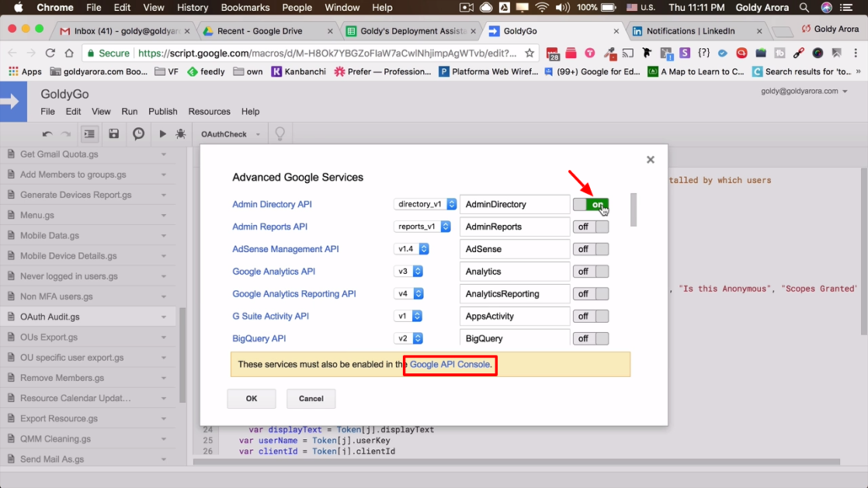
Task: Click the indent formatting toolbar icon
Action: 89,133
